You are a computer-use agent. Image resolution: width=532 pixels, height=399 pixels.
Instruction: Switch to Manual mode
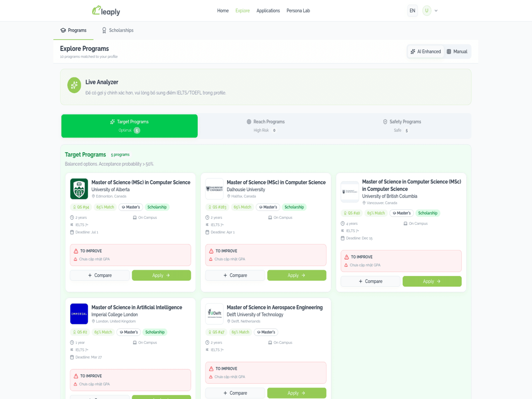coord(457,51)
